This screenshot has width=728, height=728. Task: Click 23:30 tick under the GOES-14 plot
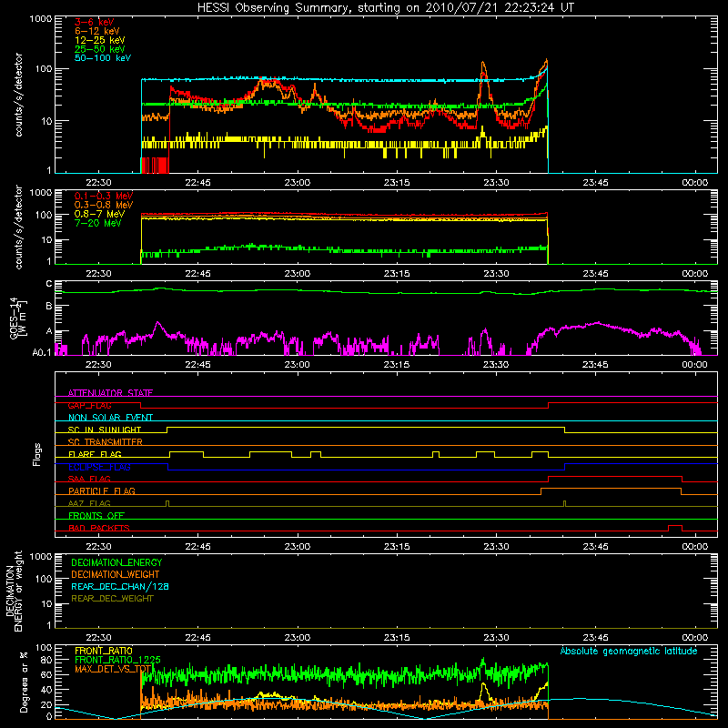[496, 365]
